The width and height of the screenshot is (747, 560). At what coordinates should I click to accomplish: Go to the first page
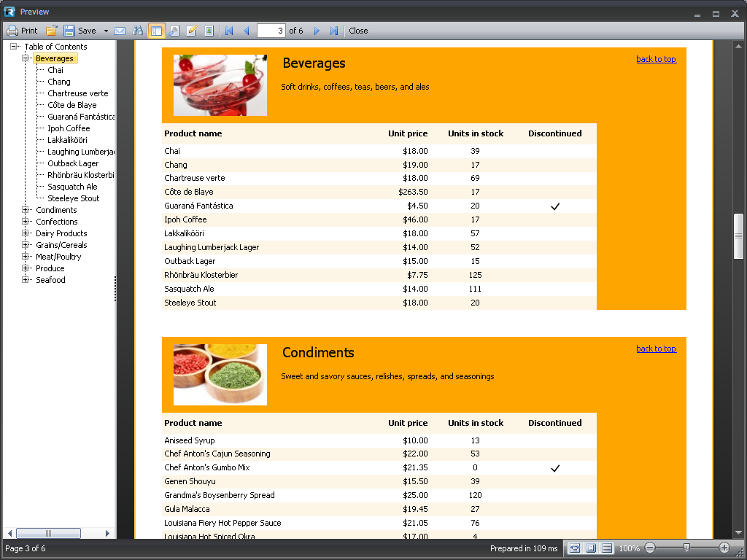pyautogui.click(x=229, y=31)
